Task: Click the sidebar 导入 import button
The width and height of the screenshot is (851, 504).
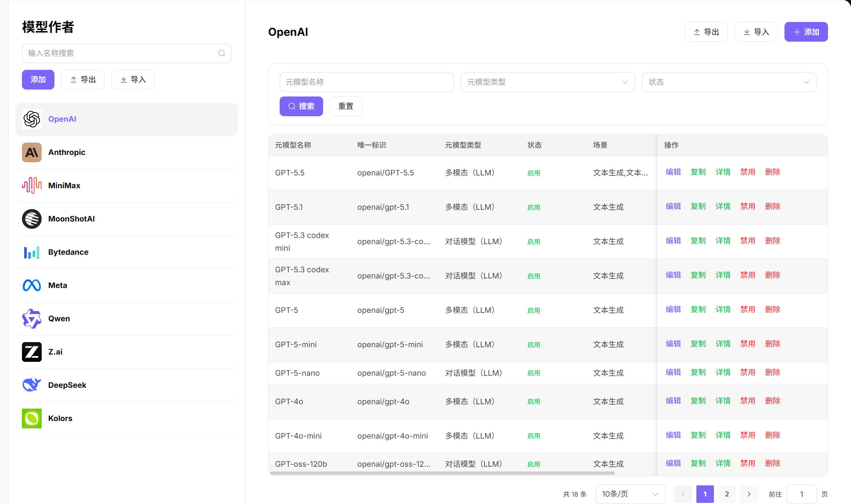Action: pyautogui.click(x=133, y=80)
